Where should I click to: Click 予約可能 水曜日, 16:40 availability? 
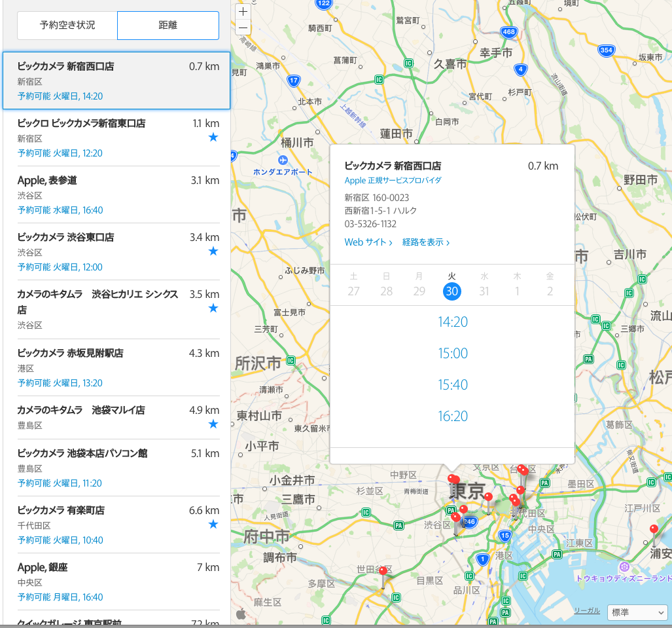60,210
